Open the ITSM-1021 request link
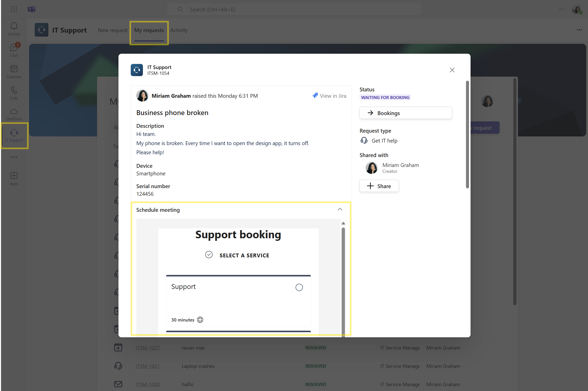The image size is (588, 391). pos(148,366)
